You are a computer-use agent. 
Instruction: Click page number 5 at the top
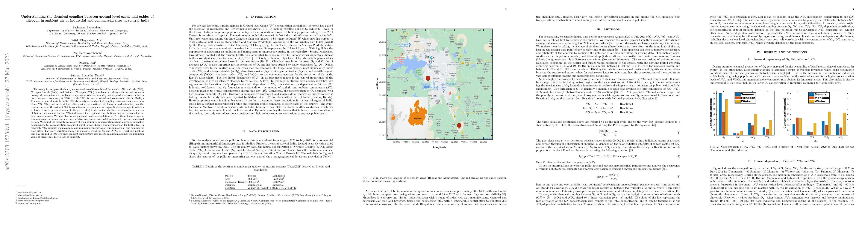(x=853, y=9)
